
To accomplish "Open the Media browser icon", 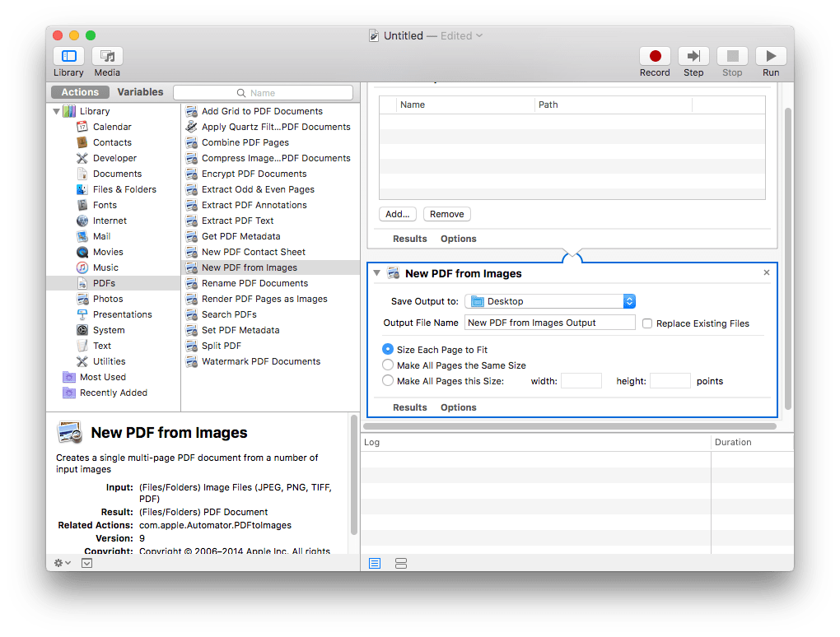I will pos(107,57).
